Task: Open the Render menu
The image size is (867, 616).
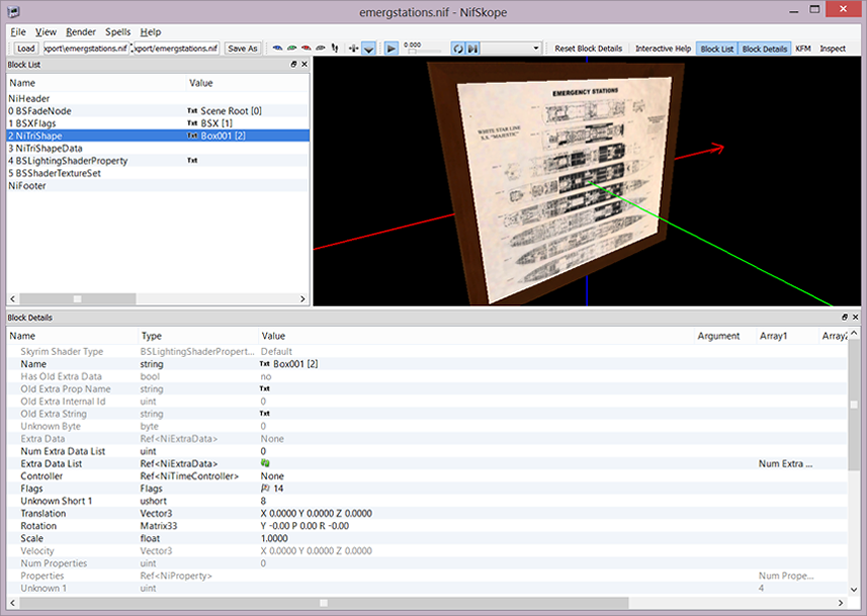Action: tap(81, 32)
